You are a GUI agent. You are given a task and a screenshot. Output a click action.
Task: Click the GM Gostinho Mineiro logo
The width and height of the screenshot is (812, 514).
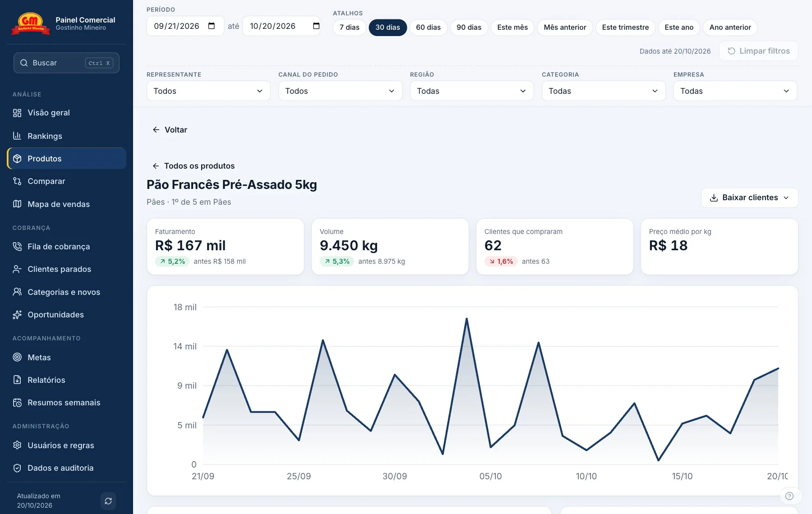30,24
